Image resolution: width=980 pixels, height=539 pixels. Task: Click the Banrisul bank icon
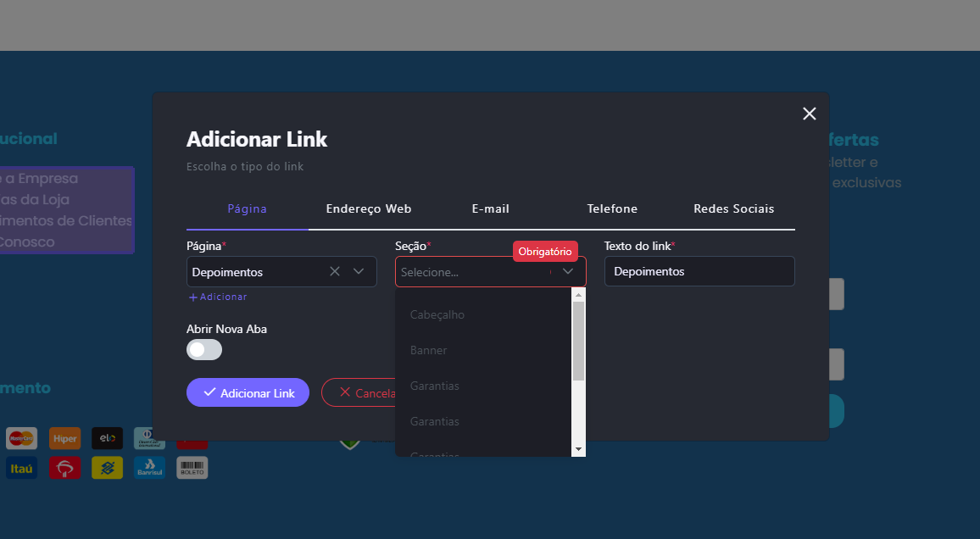pyautogui.click(x=149, y=468)
